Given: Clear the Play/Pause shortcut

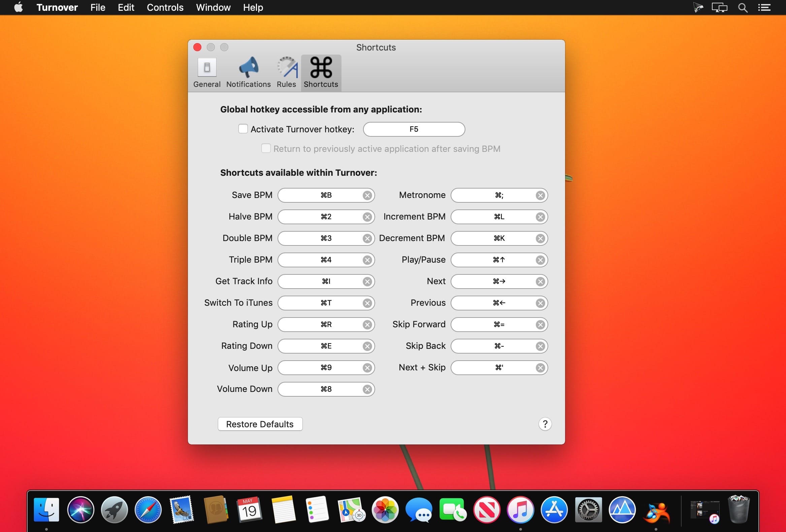Looking at the screenshot, I should pos(540,260).
